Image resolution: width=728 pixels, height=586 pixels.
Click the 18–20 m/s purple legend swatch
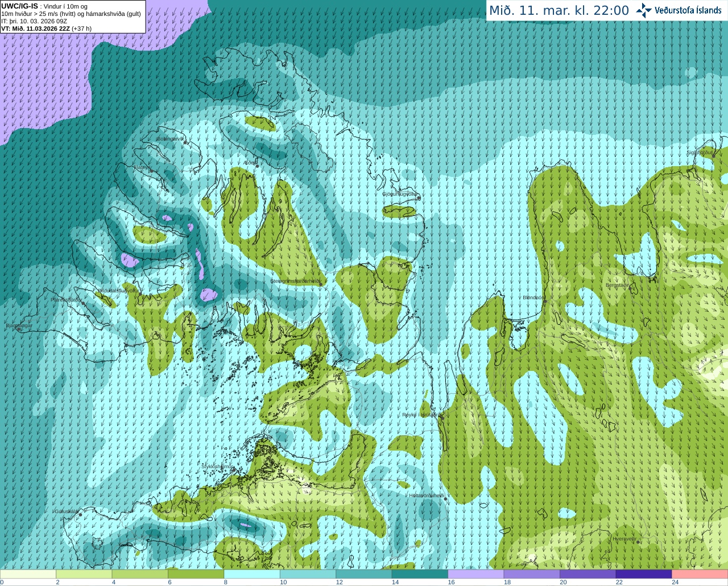532,574
